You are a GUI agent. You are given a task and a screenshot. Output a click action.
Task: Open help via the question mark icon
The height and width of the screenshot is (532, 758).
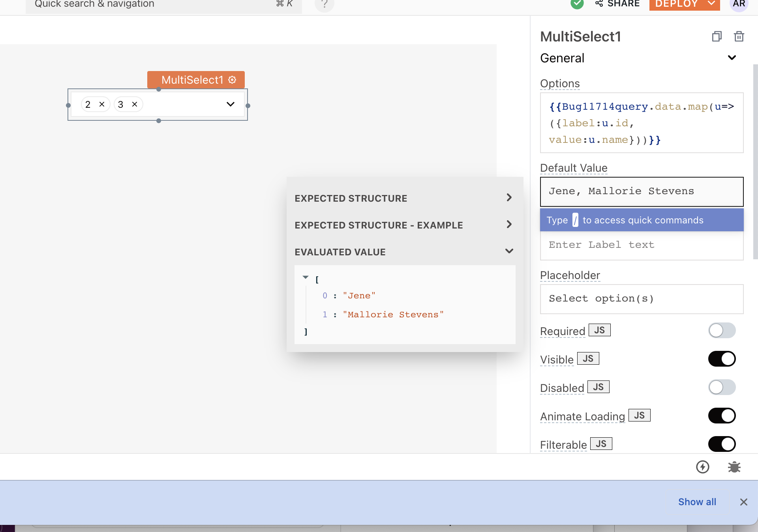324,4
